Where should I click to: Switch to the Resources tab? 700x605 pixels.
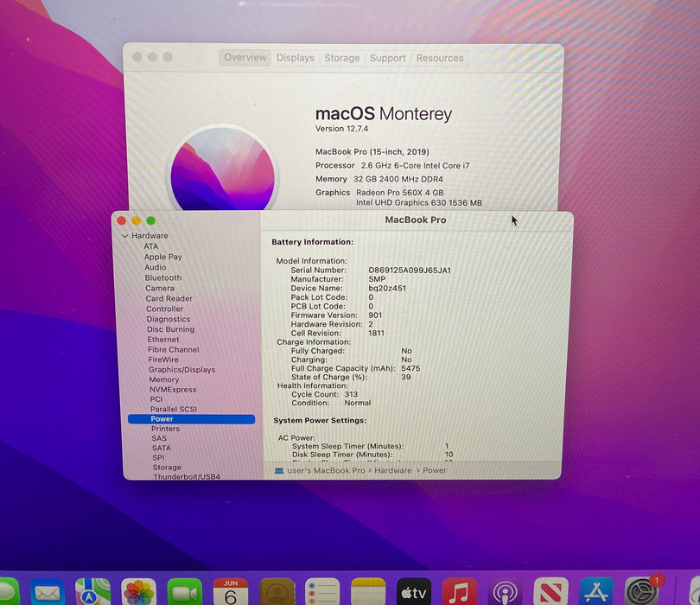pyautogui.click(x=440, y=59)
